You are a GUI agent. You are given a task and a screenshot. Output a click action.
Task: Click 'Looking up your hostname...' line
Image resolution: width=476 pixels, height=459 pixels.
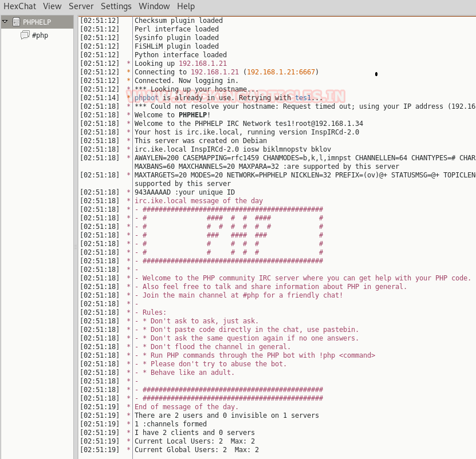coord(196,89)
